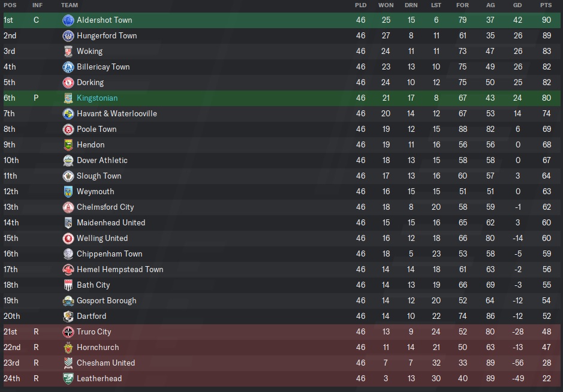563x392 pixels.
Task: Click the Hemel Hempstead Town name
Action: [120, 270]
